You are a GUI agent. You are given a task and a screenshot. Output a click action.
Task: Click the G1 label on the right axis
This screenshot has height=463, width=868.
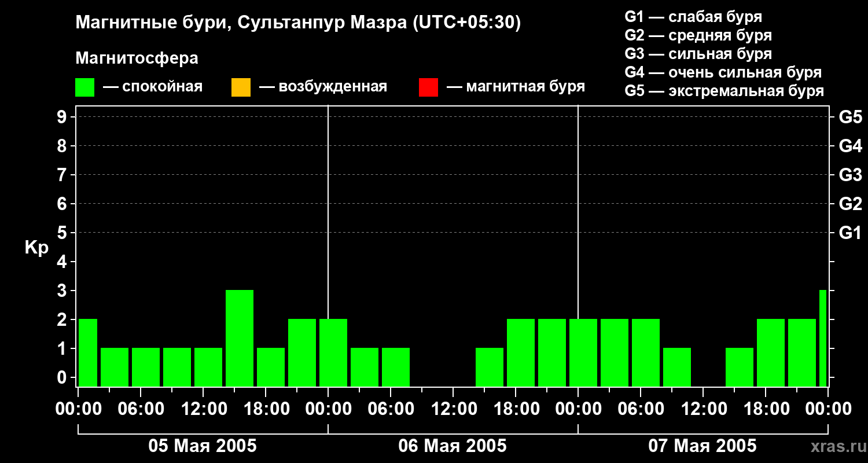(850, 233)
